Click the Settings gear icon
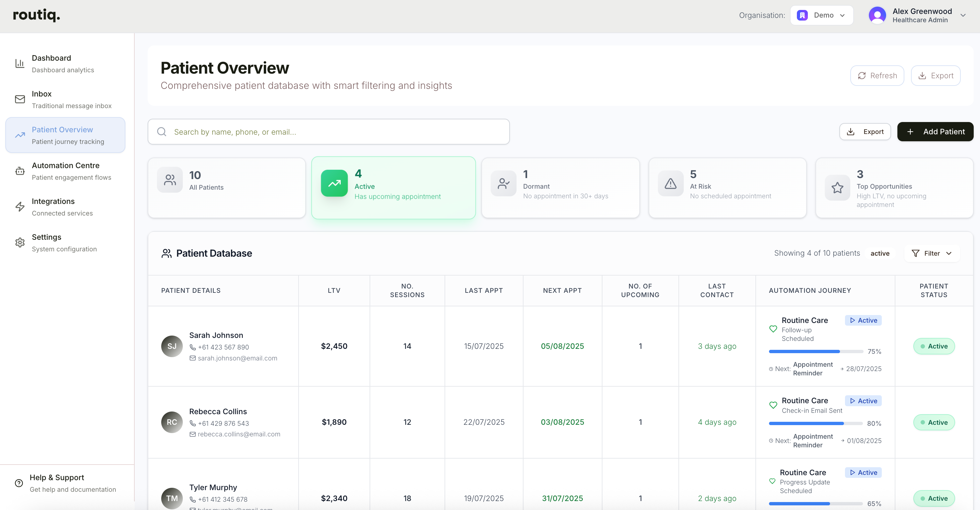Image resolution: width=980 pixels, height=510 pixels. coord(20,243)
